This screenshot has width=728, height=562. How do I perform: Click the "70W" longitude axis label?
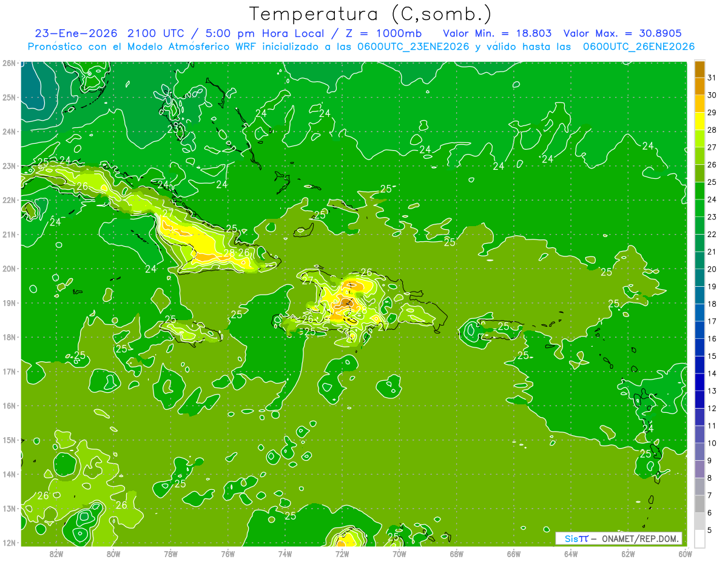point(399,553)
